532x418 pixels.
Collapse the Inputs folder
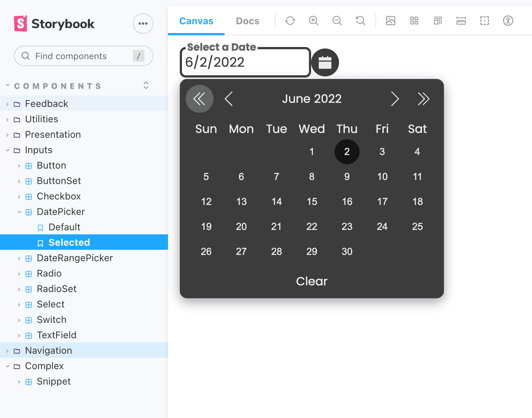[39, 150]
